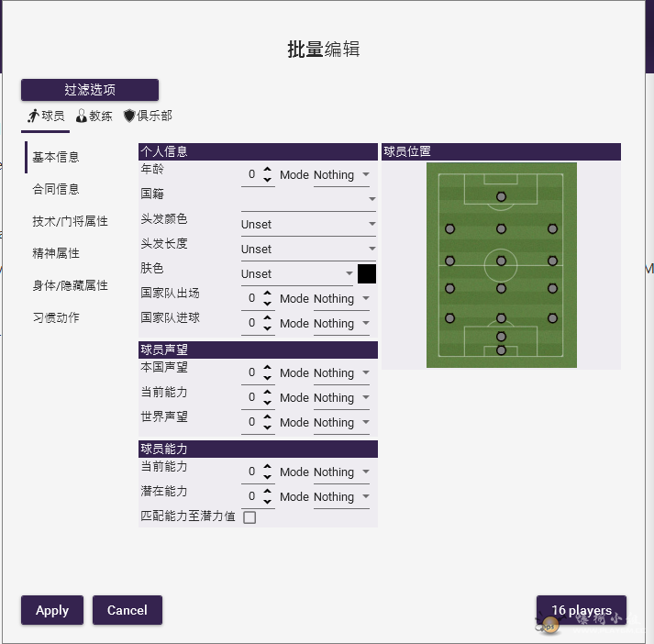Image resolution: width=654 pixels, height=644 pixels.
Task: Select the striker position dot at top
Action: [501, 196]
